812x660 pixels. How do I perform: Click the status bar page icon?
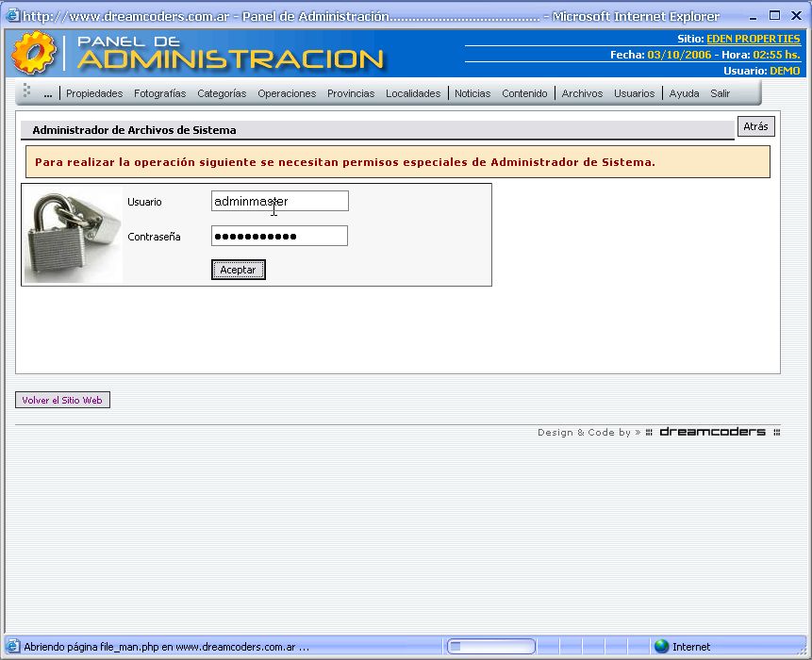12,647
